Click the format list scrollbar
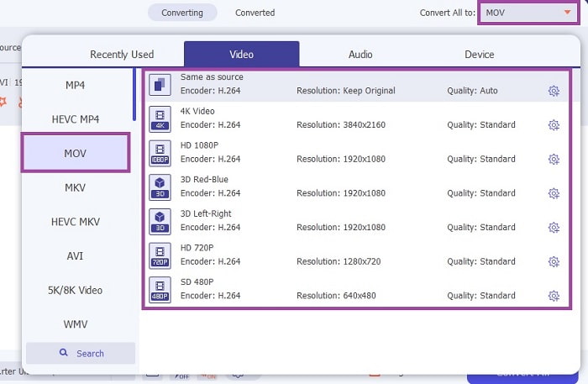The height and width of the screenshot is (384, 588). click(x=134, y=97)
